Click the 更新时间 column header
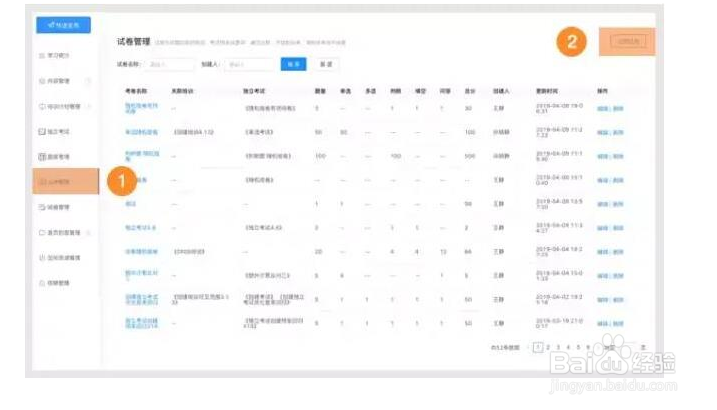The height and width of the screenshot is (410, 717). point(547,91)
